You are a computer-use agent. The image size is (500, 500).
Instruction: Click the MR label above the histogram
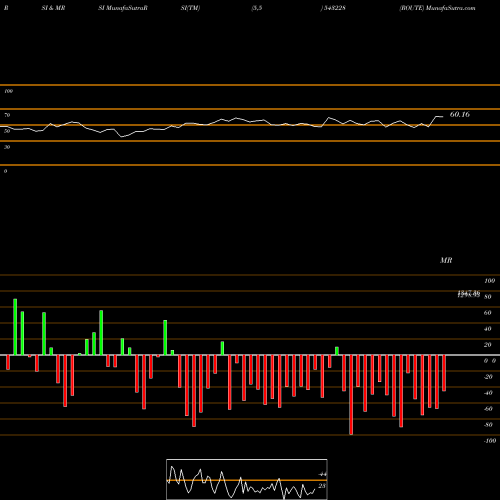point(446,260)
